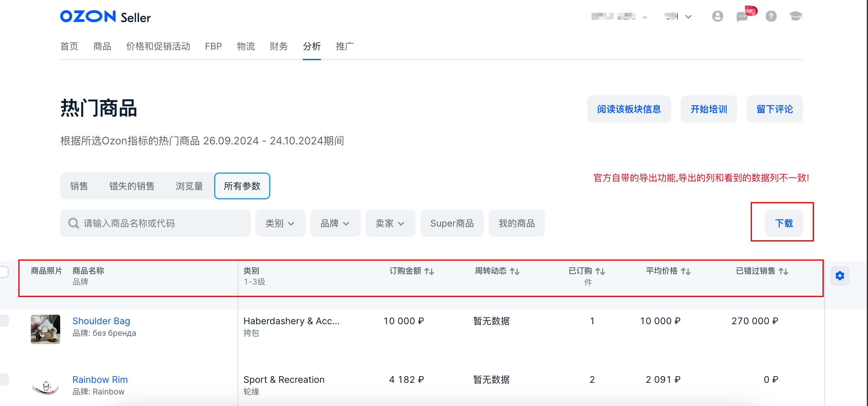This screenshot has width=868, height=406.
Task: Expand the 品牌 filter dropdown
Action: pyautogui.click(x=335, y=223)
